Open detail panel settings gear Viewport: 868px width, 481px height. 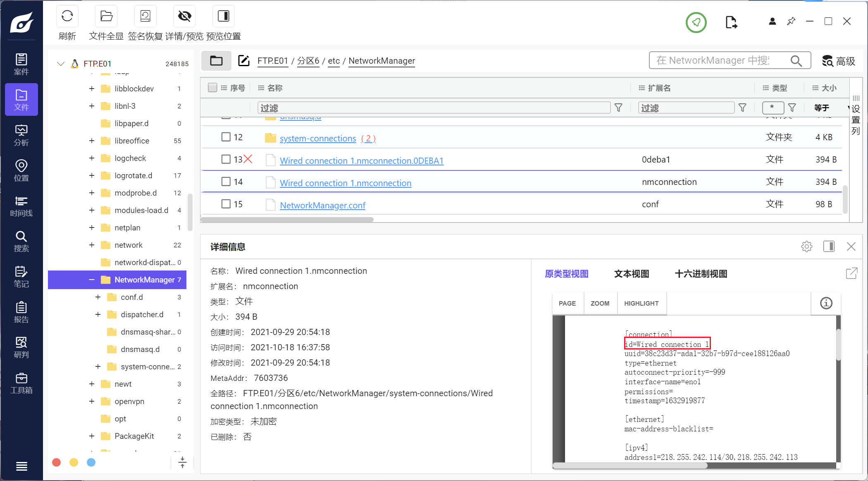click(806, 246)
